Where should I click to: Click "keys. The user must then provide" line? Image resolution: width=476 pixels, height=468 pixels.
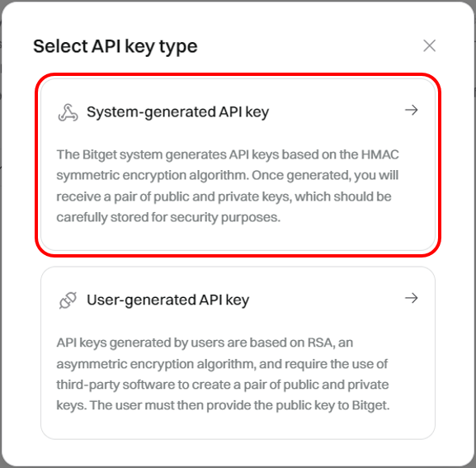pos(223,405)
